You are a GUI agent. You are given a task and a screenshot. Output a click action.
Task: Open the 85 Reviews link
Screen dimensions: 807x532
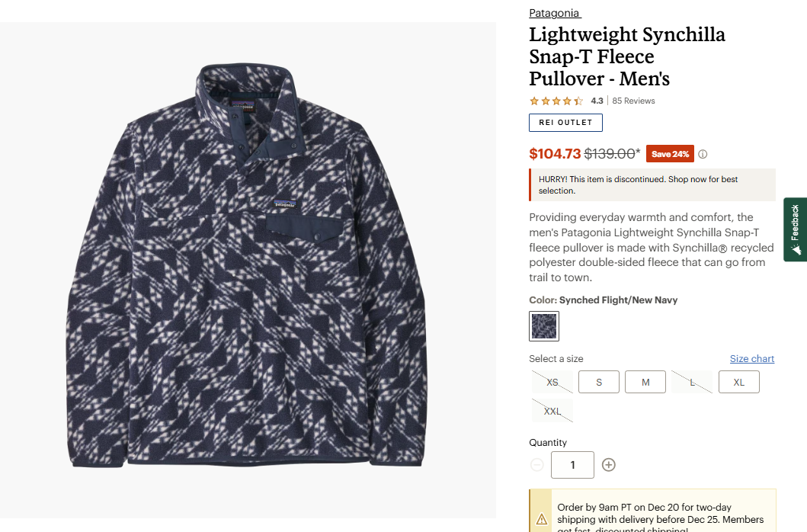(x=633, y=101)
